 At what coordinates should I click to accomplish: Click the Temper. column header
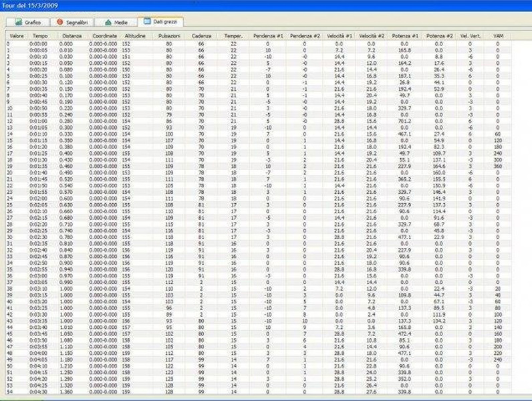pyautogui.click(x=233, y=35)
